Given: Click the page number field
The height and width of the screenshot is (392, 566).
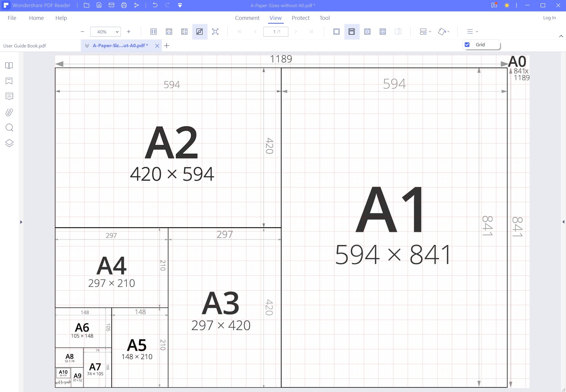Looking at the screenshot, I should pos(276,32).
